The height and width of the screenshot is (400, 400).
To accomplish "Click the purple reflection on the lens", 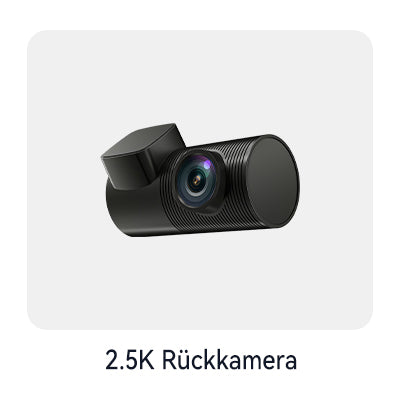I will 207,165.
